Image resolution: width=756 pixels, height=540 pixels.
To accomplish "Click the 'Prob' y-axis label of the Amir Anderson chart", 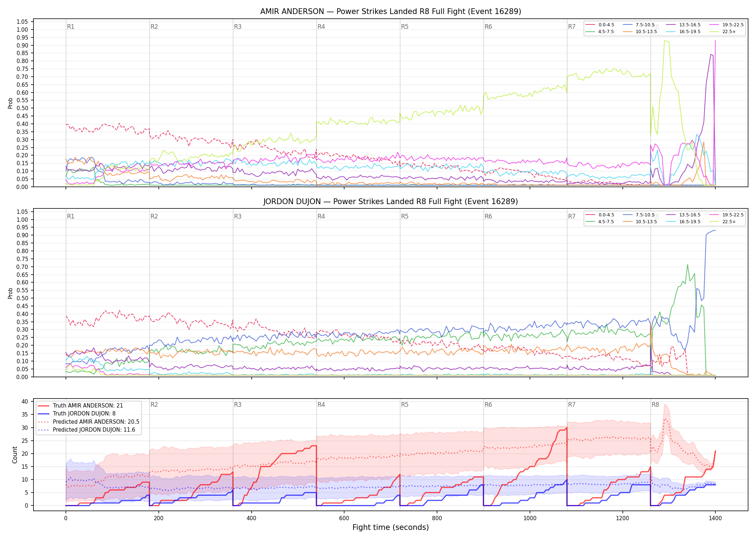I will 10,103.
